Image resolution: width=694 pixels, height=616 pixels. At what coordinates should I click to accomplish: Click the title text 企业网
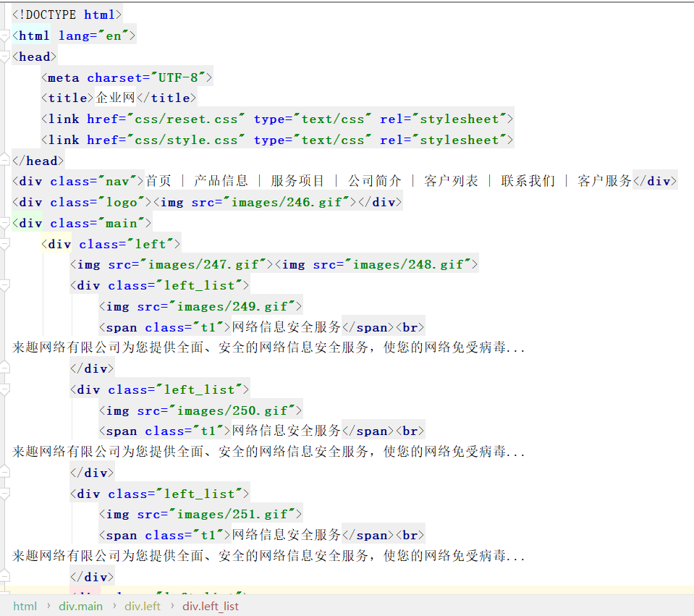(x=115, y=98)
